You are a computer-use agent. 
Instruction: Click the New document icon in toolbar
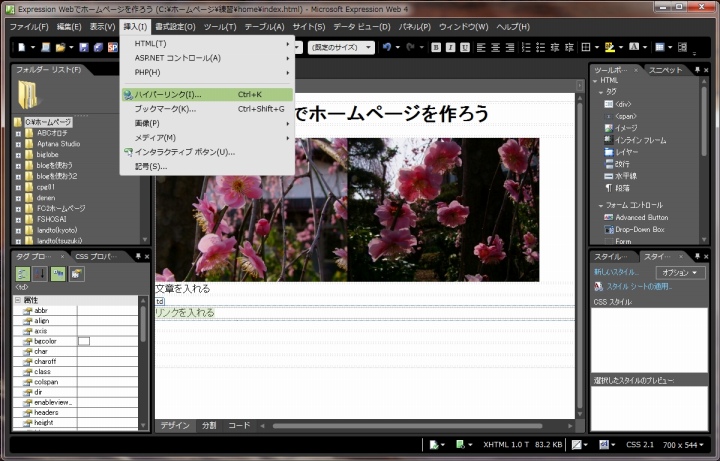[21, 47]
